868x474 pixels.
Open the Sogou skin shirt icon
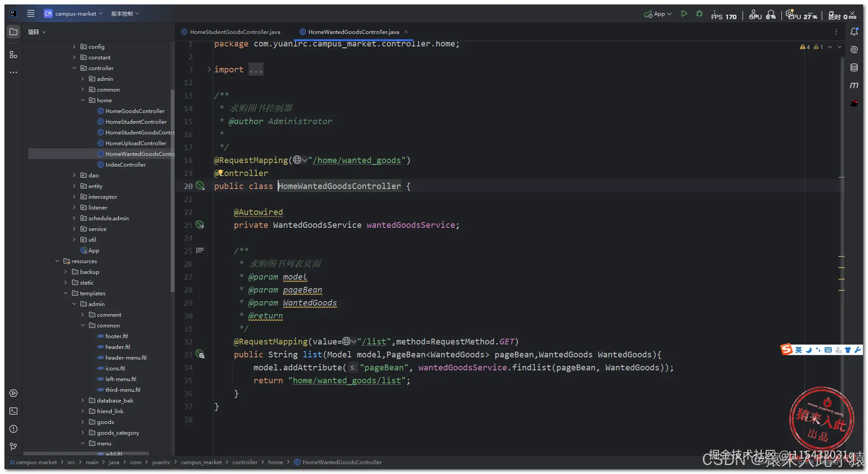click(x=848, y=350)
